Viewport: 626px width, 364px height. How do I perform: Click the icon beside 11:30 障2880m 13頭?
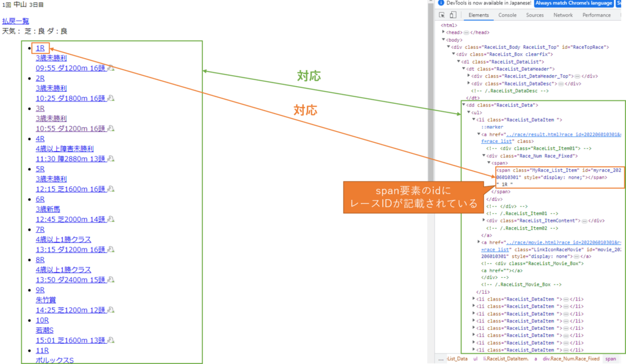(x=111, y=159)
